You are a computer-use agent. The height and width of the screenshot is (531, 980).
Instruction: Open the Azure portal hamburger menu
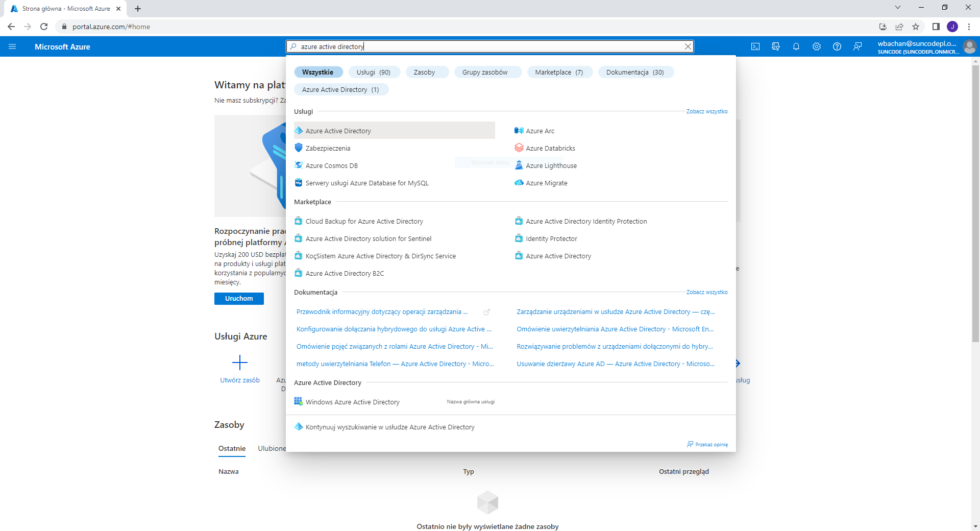12,46
